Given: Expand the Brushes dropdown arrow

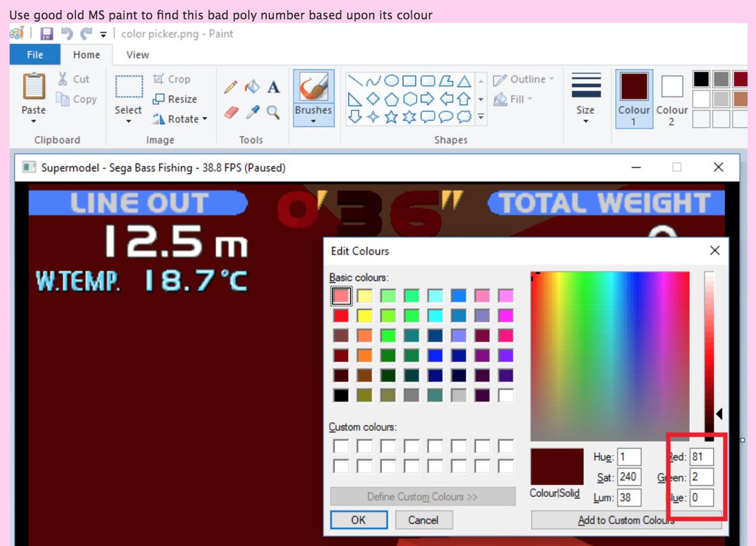Looking at the screenshot, I should click(x=313, y=121).
